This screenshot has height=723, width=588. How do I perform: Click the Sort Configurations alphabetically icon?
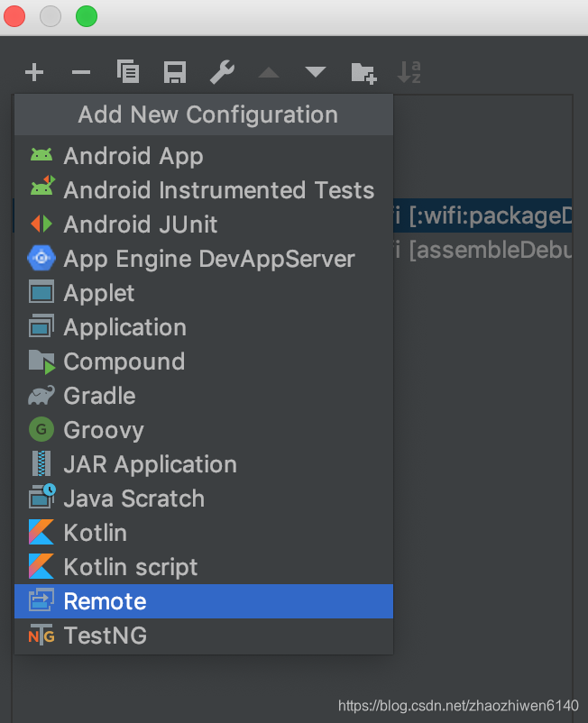coord(409,72)
